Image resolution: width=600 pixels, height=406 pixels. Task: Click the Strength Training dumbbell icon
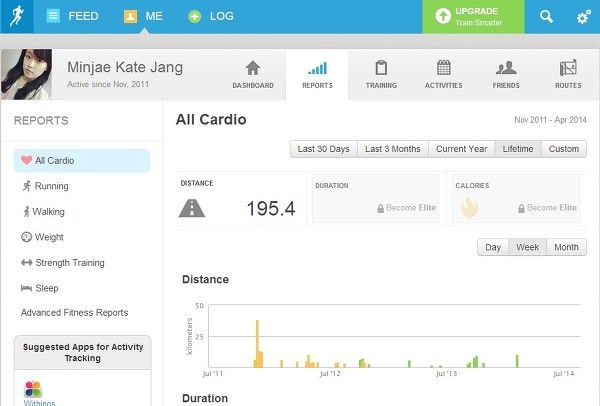pos(26,263)
